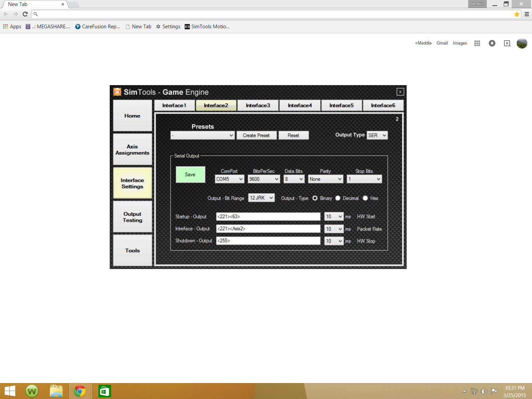Expand the BitsPerSec 9600 dropdown
The width and height of the screenshot is (532, 399).
point(264,179)
